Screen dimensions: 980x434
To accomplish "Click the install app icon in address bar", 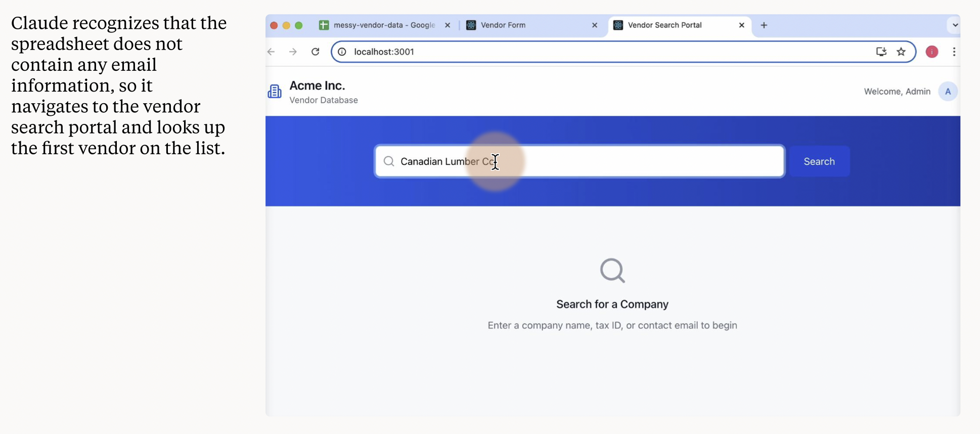I will pyautogui.click(x=881, y=52).
